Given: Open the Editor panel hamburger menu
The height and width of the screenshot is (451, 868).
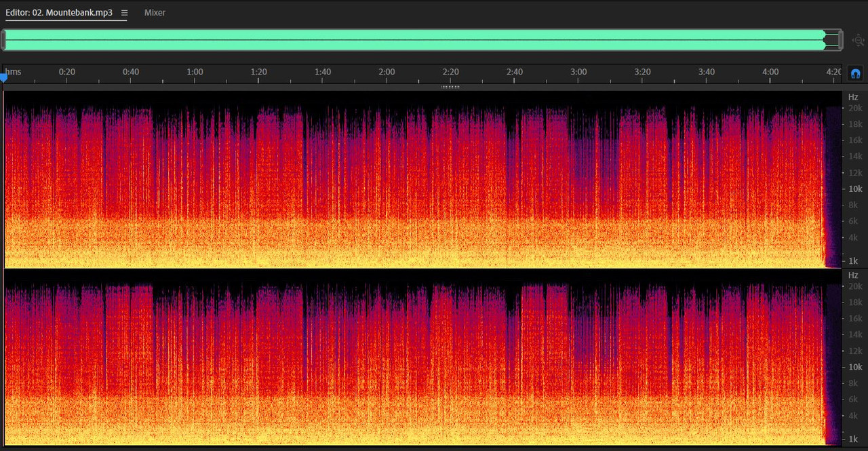Looking at the screenshot, I should click(x=124, y=13).
